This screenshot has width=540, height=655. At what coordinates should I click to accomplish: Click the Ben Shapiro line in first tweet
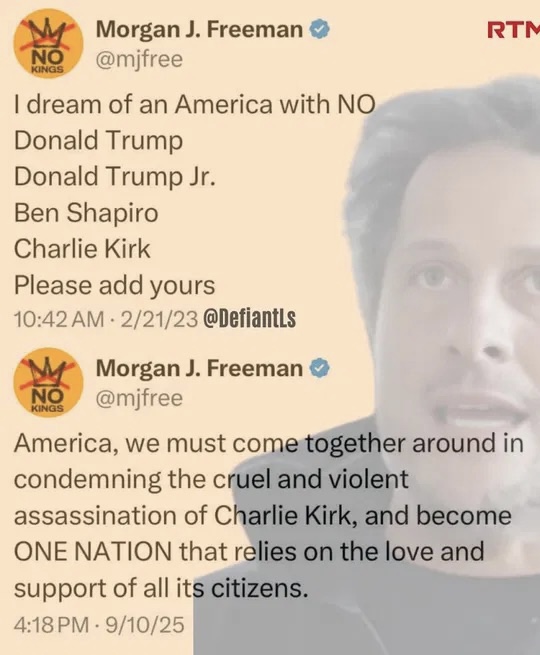pos(86,213)
